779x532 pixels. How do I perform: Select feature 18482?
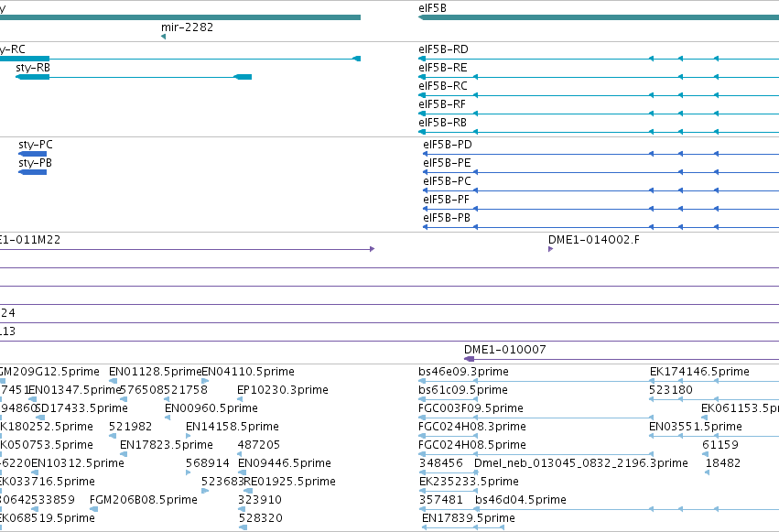(723, 463)
